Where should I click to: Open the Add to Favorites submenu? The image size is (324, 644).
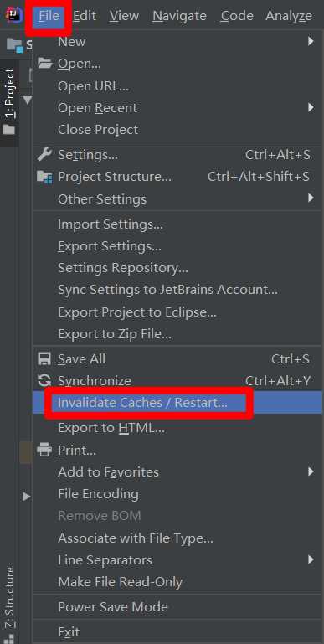click(x=177, y=472)
